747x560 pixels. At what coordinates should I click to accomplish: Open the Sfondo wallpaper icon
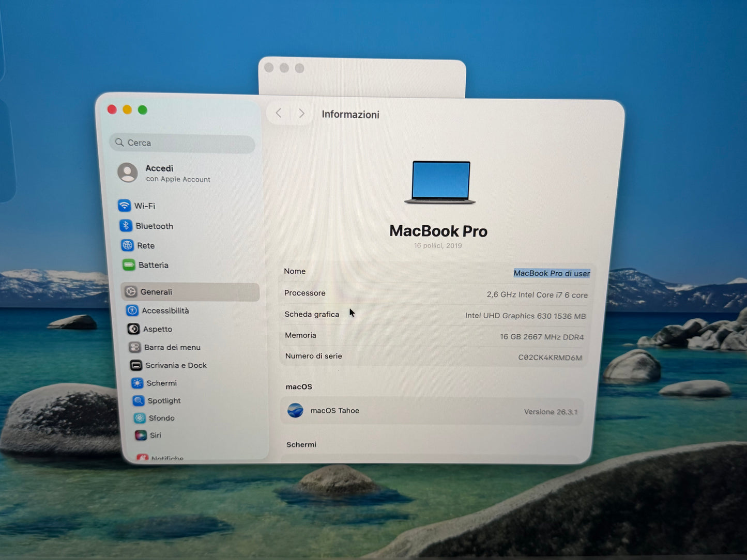point(140,418)
